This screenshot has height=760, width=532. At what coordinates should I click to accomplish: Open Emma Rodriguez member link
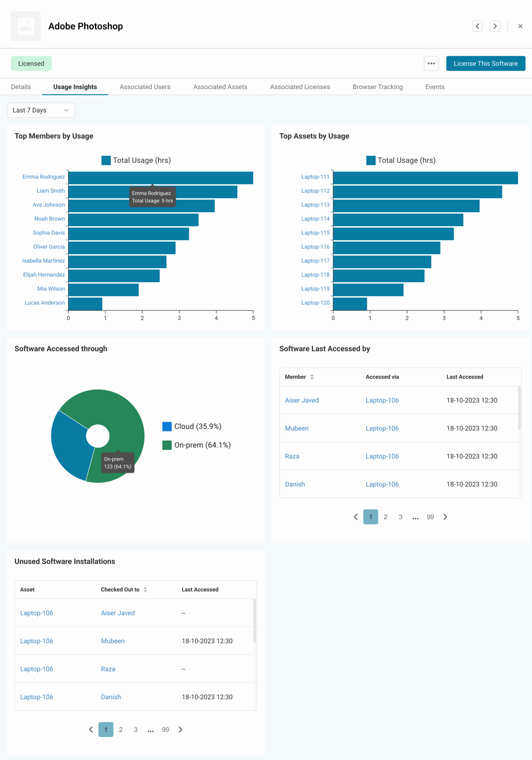(44, 177)
